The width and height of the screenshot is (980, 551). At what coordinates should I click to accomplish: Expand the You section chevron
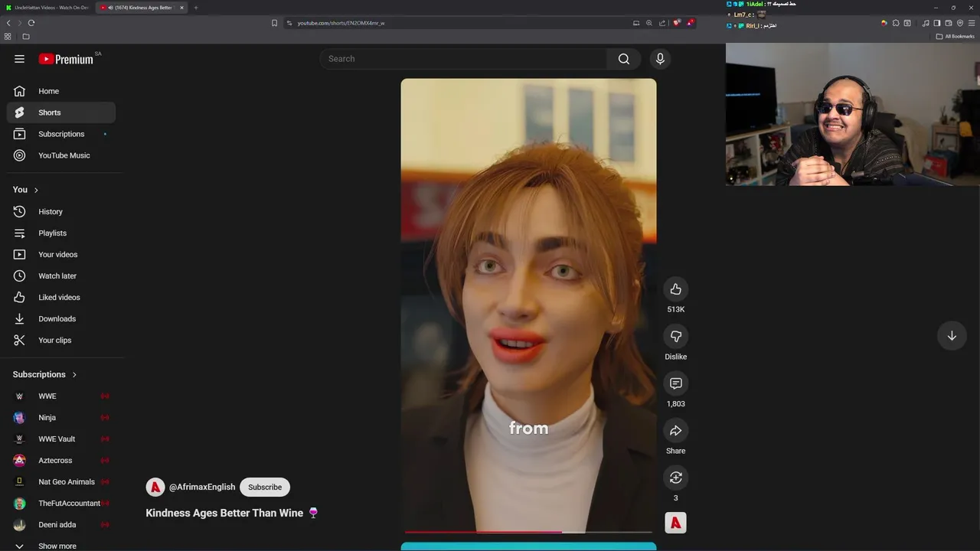(35, 190)
